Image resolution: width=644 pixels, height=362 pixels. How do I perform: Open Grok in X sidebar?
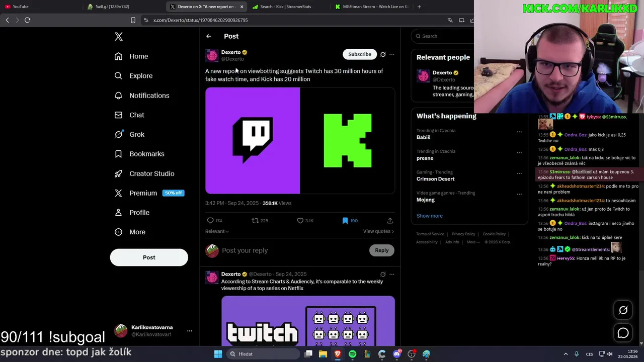click(x=129, y=134)
